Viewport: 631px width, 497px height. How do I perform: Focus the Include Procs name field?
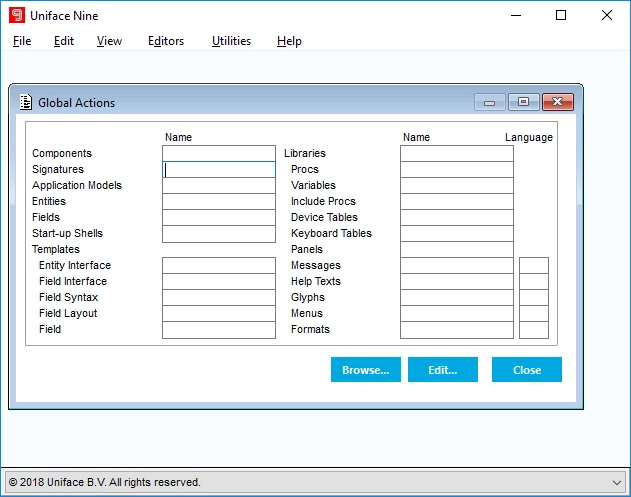coord(457,202)
